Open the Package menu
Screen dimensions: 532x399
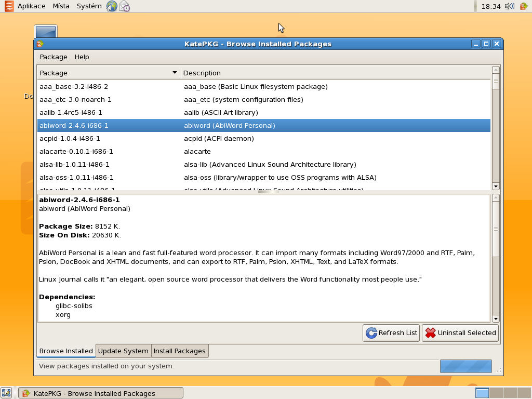pyautogui.click(x=54, y=57)
